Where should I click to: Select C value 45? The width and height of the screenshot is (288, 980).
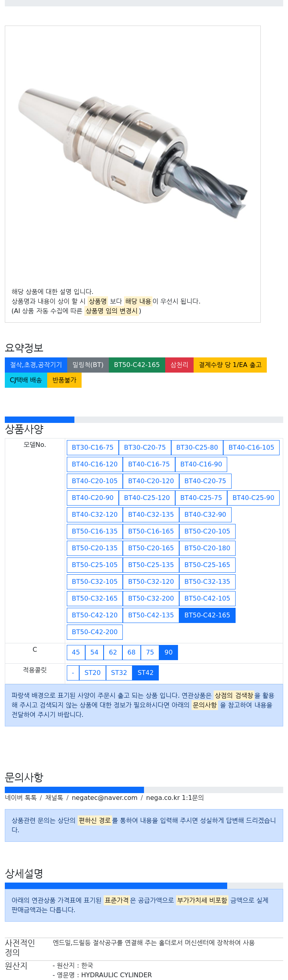point(76,652)
